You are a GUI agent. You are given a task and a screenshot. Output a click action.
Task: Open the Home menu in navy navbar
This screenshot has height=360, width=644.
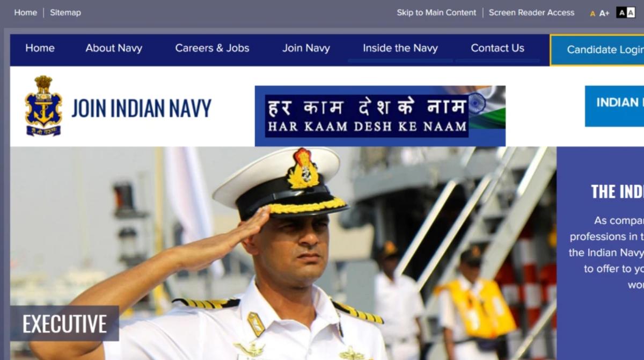(x=40, y=48)
